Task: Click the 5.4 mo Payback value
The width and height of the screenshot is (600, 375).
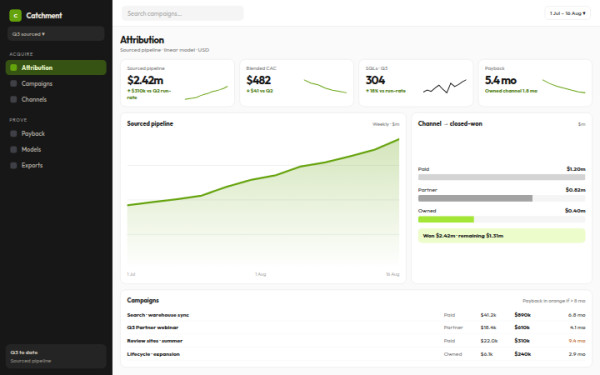Action: (x=501, y=80)
